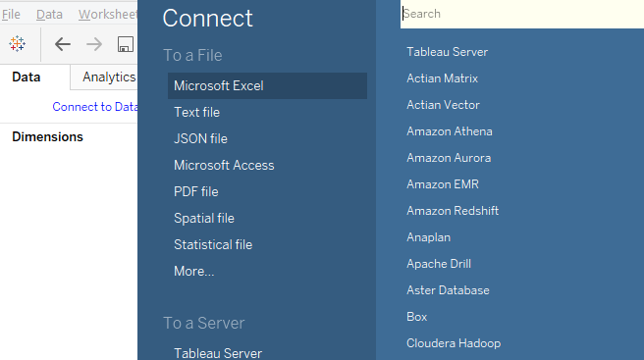Select Tableau Server under To a Server
Viewport: 644px width, 360px height.
(218, 353)
